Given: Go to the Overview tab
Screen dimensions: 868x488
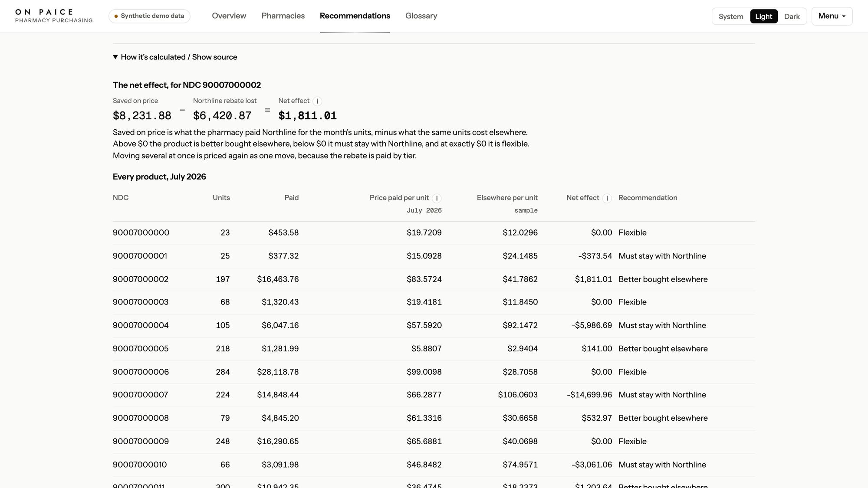Looking at the screenshot, I should [x=229, y=16].
